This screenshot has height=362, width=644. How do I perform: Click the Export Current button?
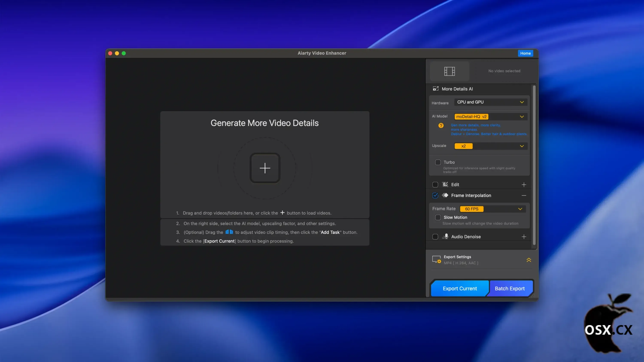click(460, 289)
